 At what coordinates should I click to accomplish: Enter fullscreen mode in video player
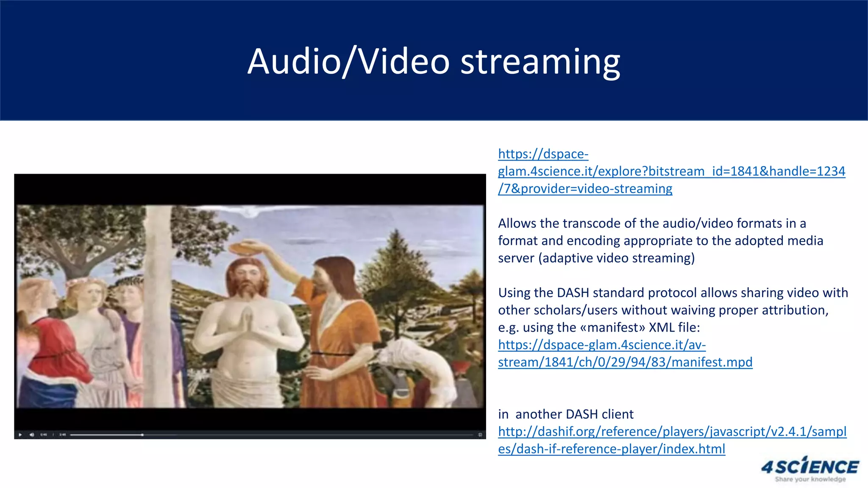pyautogui.click(x=480, y=435)
